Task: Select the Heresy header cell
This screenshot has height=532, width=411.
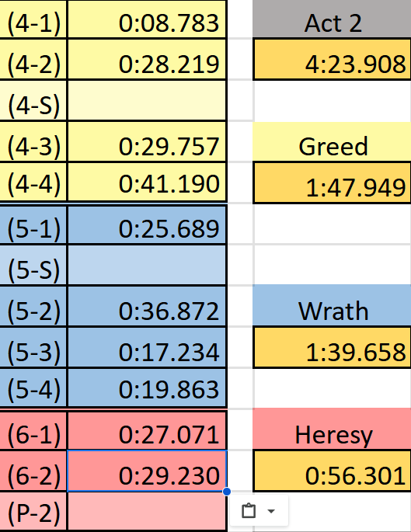Action: [x=332, y=429]
